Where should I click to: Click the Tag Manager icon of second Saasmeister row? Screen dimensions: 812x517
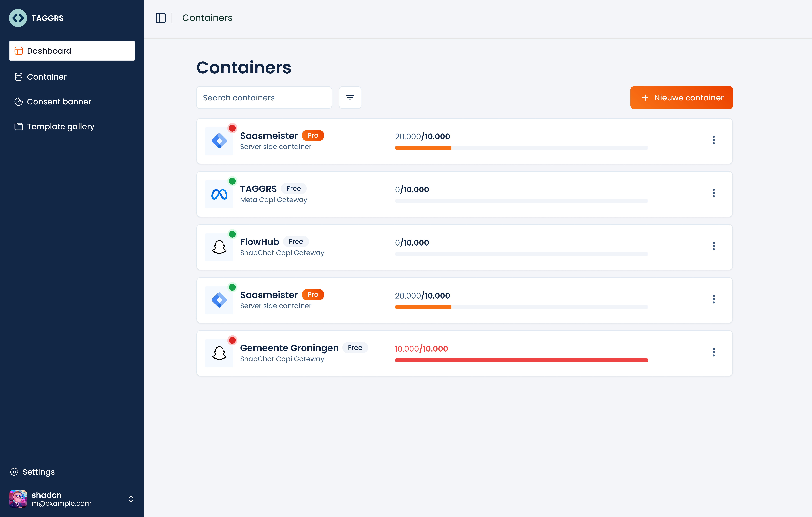[x=219, y=300]
